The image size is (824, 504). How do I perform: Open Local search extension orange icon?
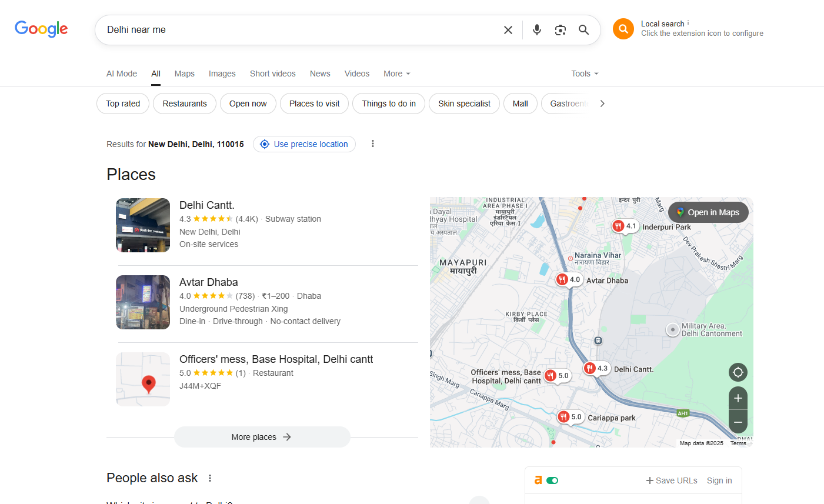click(x=623, y=29)
